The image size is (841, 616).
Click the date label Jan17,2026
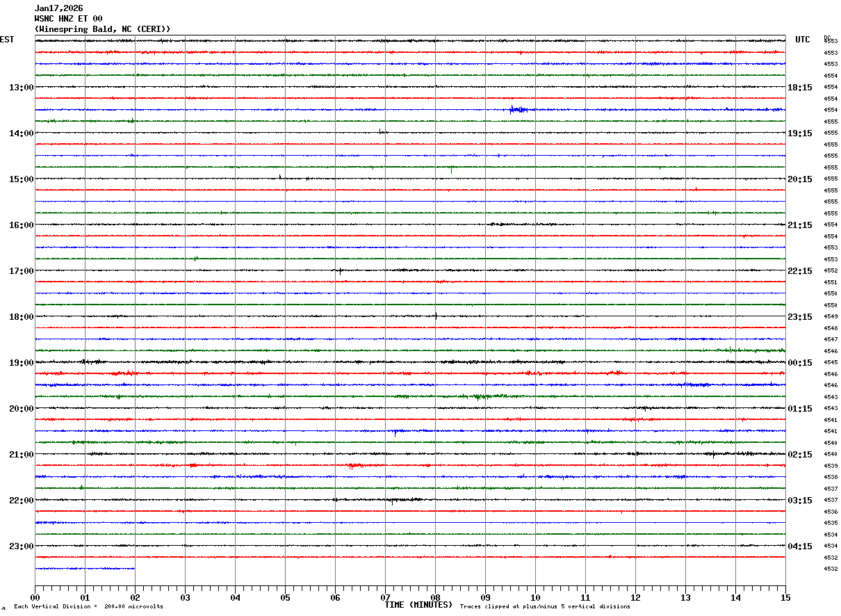pos(58,8)
